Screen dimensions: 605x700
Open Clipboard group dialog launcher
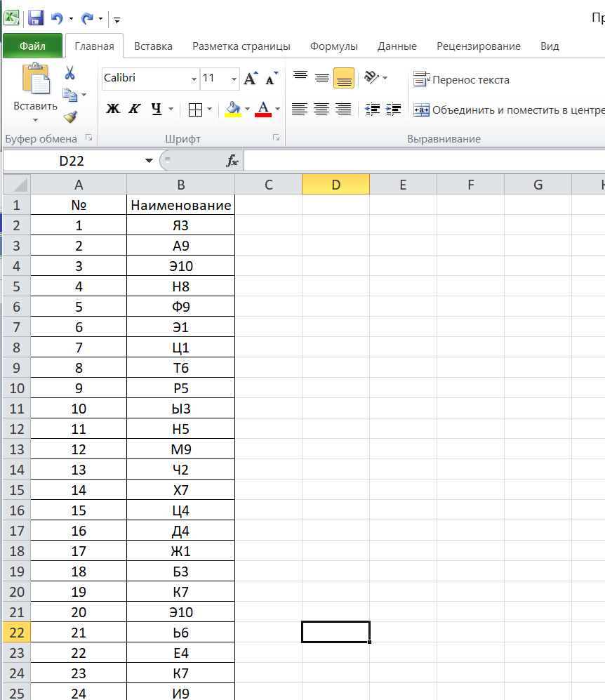89,138
